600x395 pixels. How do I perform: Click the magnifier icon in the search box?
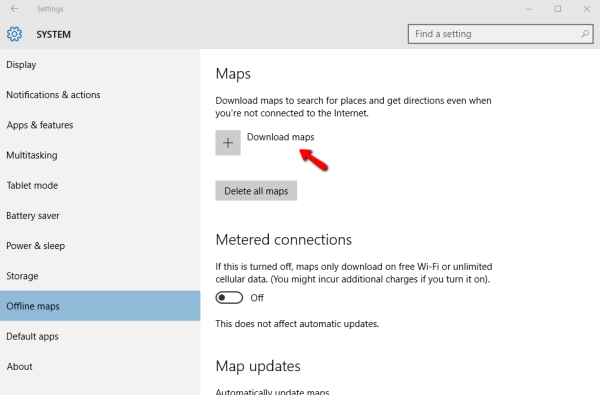[584, 34]
